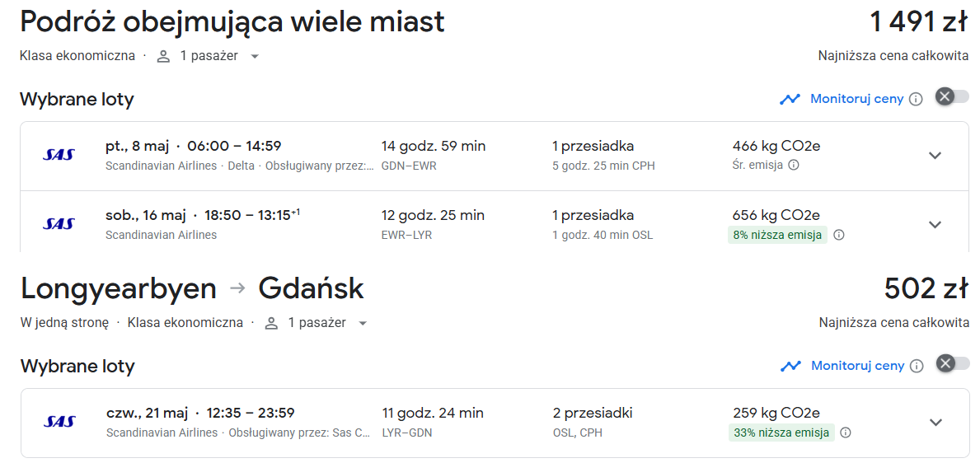This screenshot has width=980, height=463.
Task: Click lower Monitoruj ceny info icon
Action: 917,366
